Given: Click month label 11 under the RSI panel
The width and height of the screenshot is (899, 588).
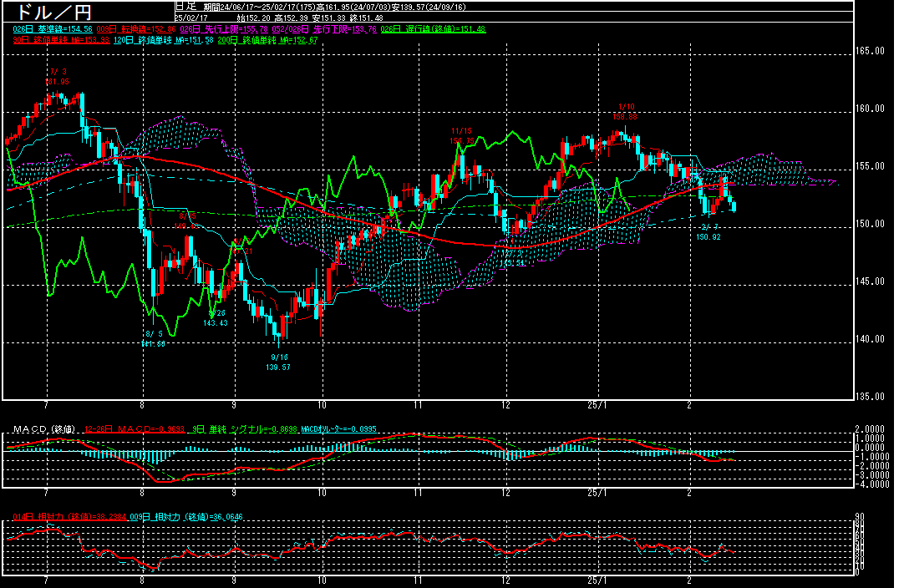Looking at the screenshot, I should (x=418, y=580).
